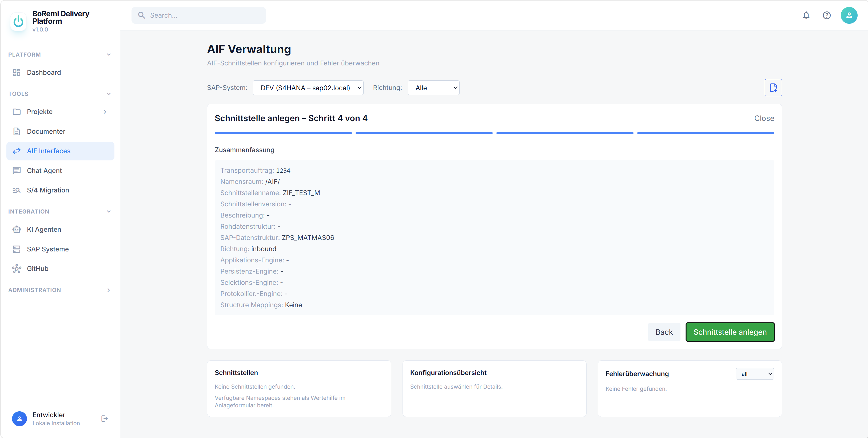Click 'Keine Fehler gefunden.' text
The height and width of the screenshot is (438, 868).
(636, 389)
